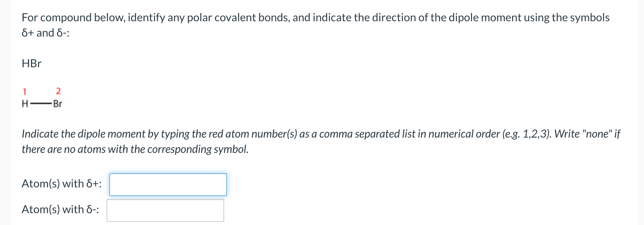Select the red number 2 above Br
Image resolution: width=644 pixels, height=225 pixels.
pos(58,91)
